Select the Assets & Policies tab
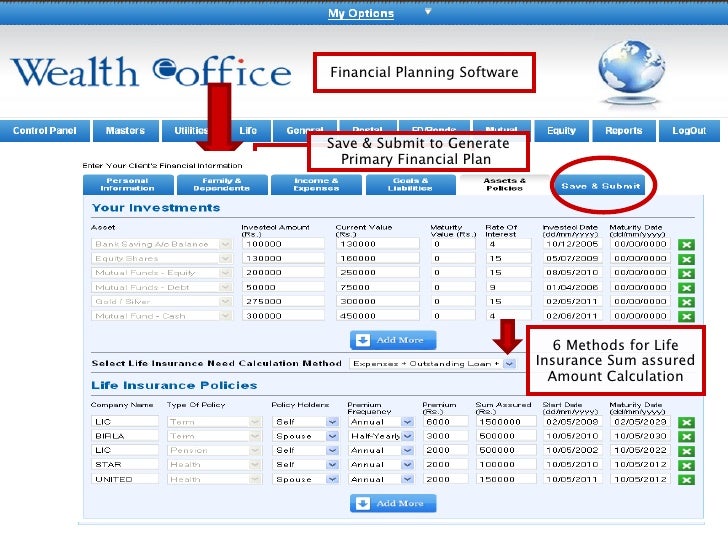 (504, 185)
